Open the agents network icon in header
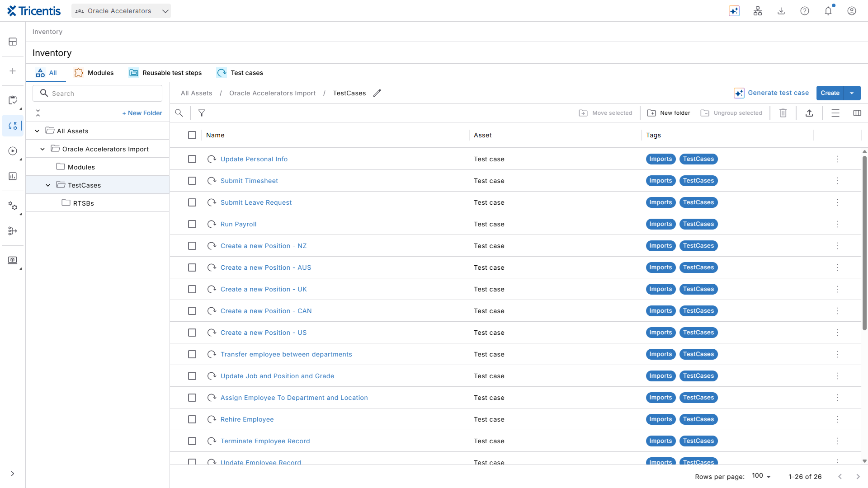Image resolution: width=868 pixels, height=488 pixels. [758, 11]
